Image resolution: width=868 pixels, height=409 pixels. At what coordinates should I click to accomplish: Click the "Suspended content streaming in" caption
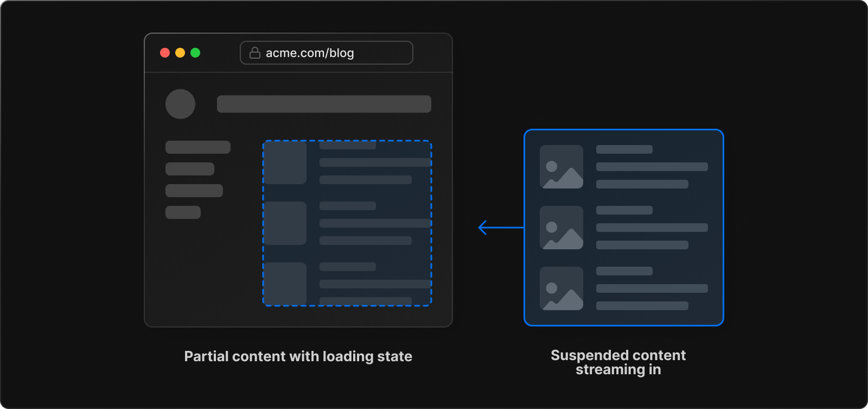618,362
